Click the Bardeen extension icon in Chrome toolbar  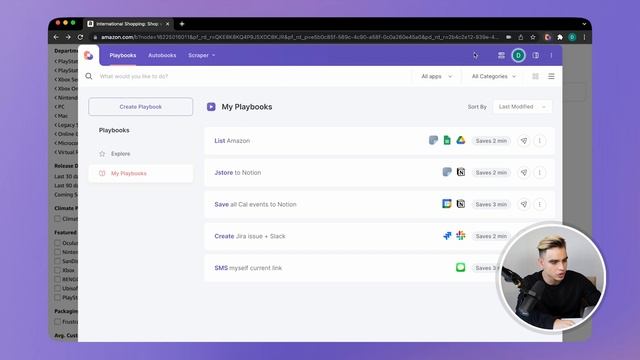click(548, 37)
